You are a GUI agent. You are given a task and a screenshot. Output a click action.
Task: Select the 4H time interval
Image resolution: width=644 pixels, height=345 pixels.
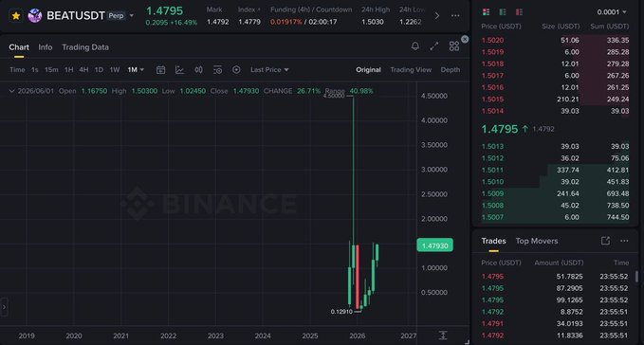83,70
